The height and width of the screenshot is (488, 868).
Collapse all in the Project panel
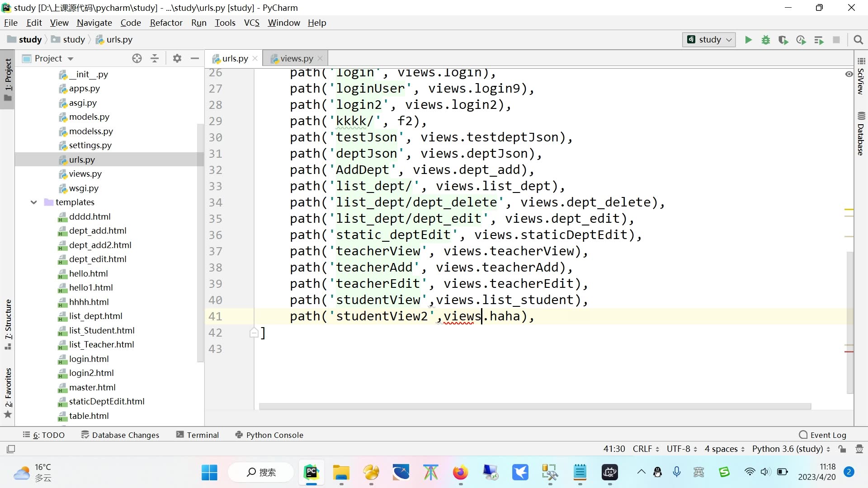click(x=155, y=58)
